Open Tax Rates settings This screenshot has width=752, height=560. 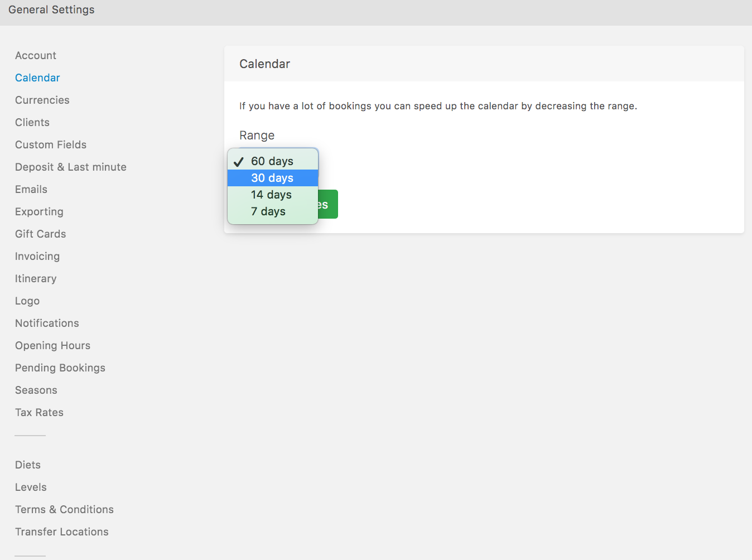pos(39,412)
